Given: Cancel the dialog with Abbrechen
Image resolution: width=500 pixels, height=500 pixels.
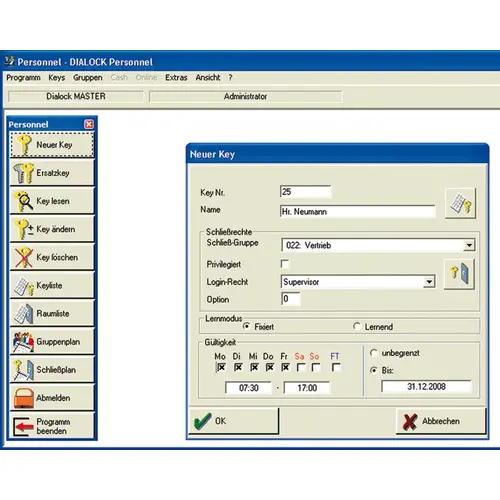Looking at the screenshot, I should (441, 421).
